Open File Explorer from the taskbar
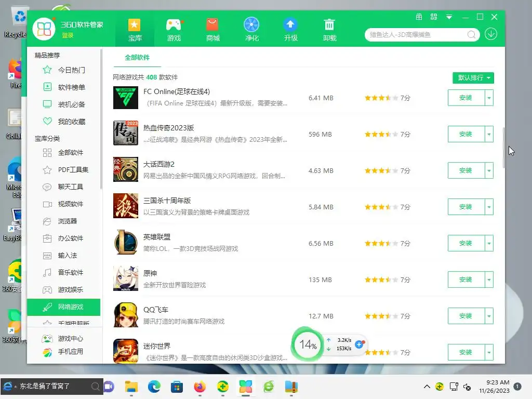The image size is (532, 399). (x=131, y=387)
